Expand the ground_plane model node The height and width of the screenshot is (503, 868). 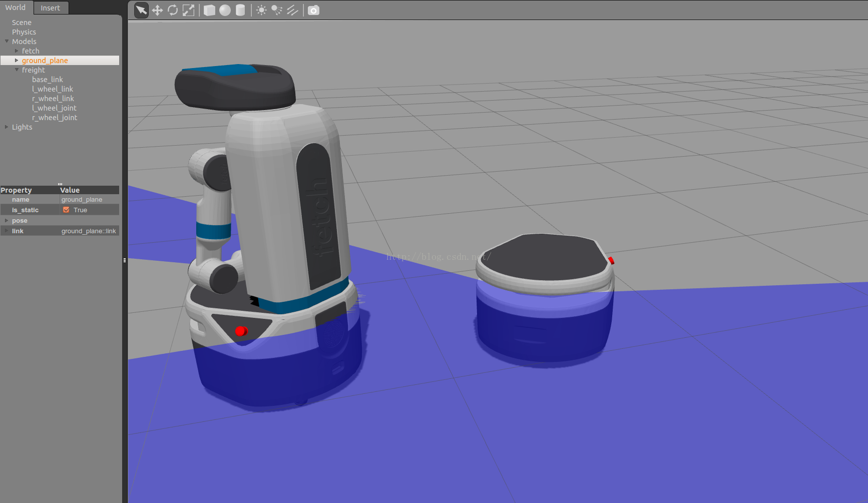click(17, 60)
